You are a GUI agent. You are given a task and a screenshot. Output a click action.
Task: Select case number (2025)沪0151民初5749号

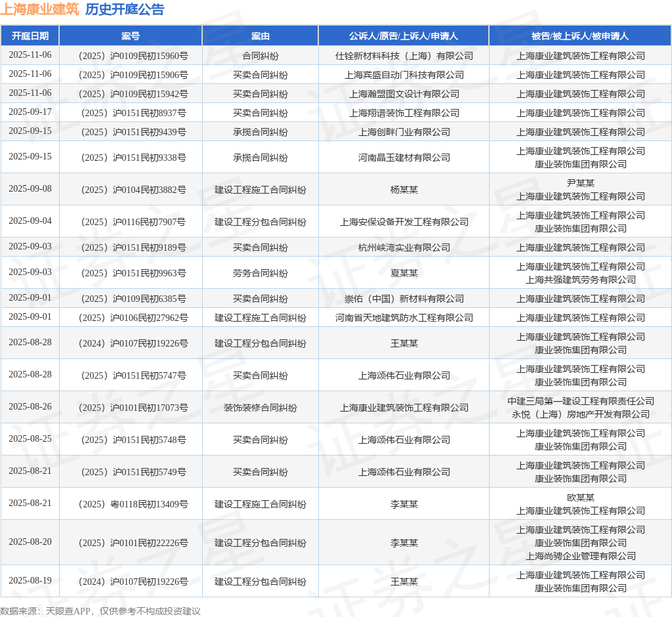[x=133, y=472]
